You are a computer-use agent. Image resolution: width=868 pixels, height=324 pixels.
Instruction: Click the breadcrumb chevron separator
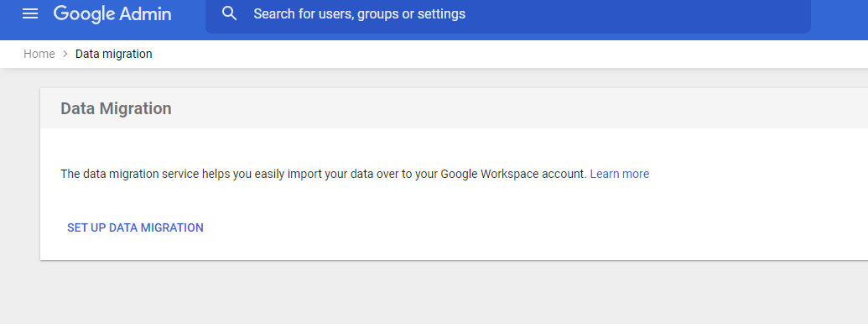pyautogui.click(x=65, y=54)
